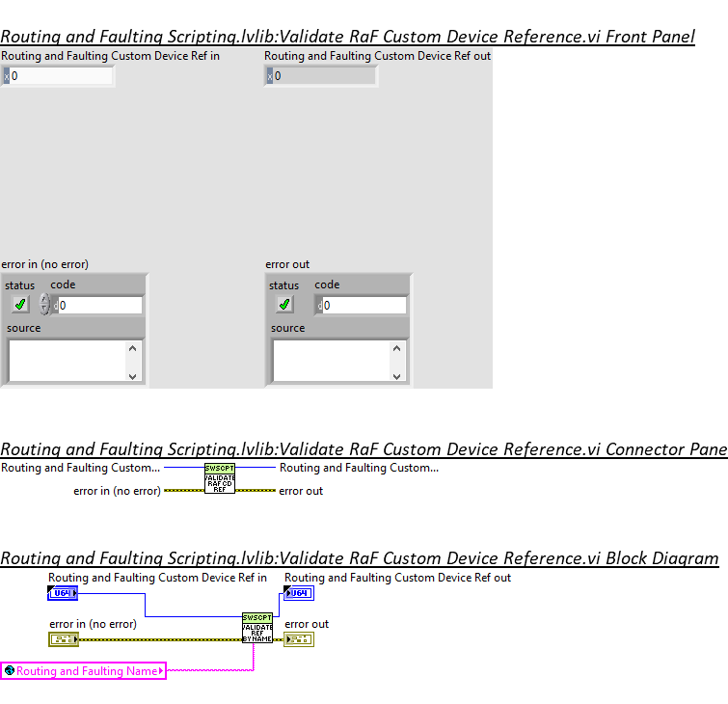Click hex radix 'x' of Ref in control
This screenshot has height=704, width=728.
click(x=7, y=76)
